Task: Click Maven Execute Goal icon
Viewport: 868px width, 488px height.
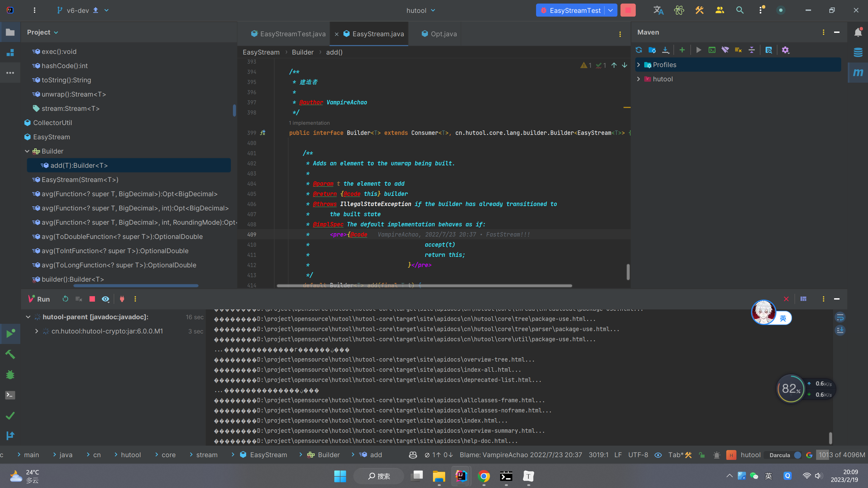Action: (712, 50)
